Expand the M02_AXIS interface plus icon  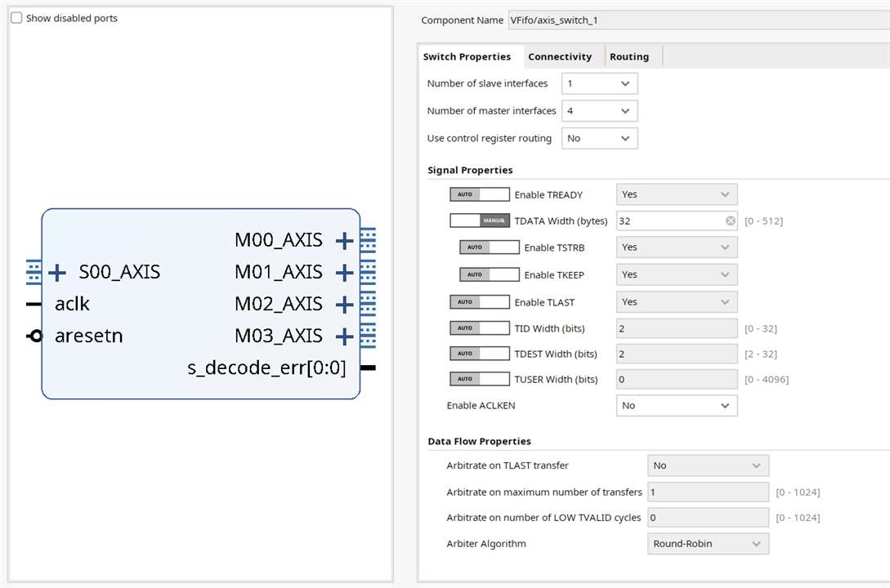pyautogui.click(x=345, y=305)
